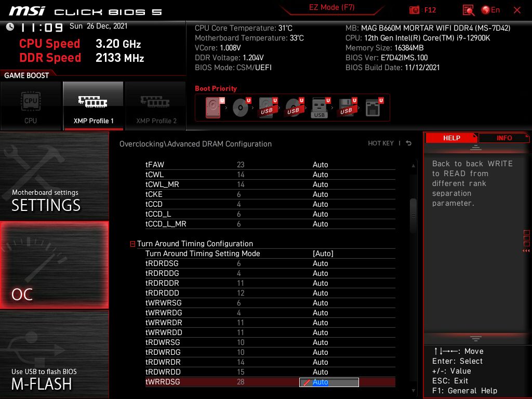Viewport: 532px width, 399px height.
Task: Select the tCCD_L timing row
Action: pos(270,214)
